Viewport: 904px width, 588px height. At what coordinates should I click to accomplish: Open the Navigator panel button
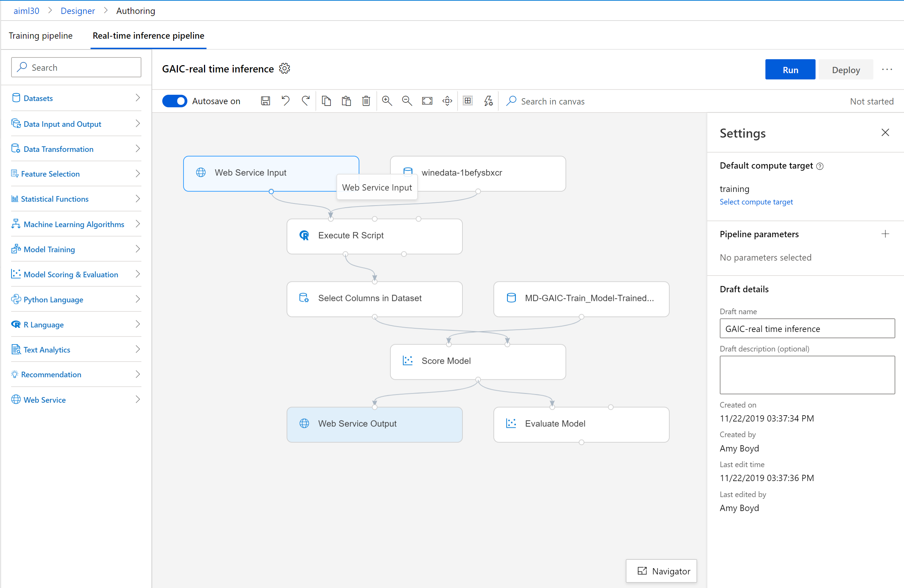(661, 571)
